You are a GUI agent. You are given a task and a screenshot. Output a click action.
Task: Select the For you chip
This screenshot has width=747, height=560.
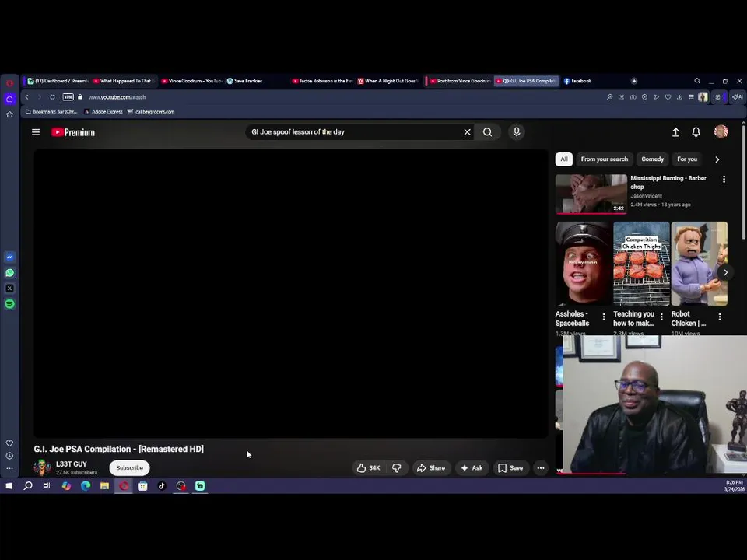point(687,159)
